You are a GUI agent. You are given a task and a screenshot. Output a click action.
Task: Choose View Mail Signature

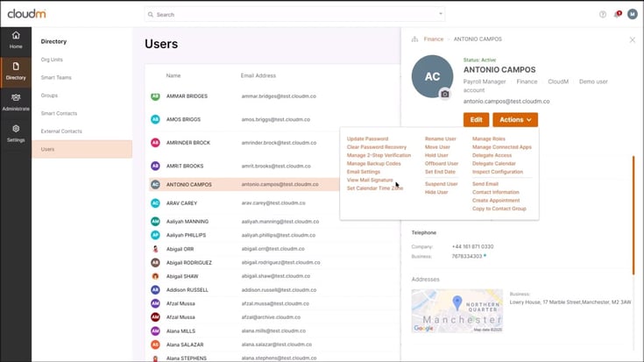(370, 180)
